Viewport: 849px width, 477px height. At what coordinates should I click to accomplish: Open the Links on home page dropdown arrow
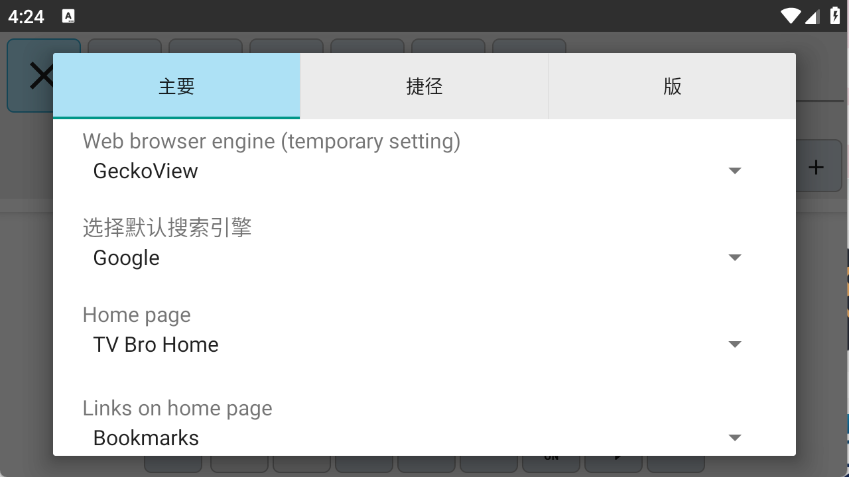[735, 438]
